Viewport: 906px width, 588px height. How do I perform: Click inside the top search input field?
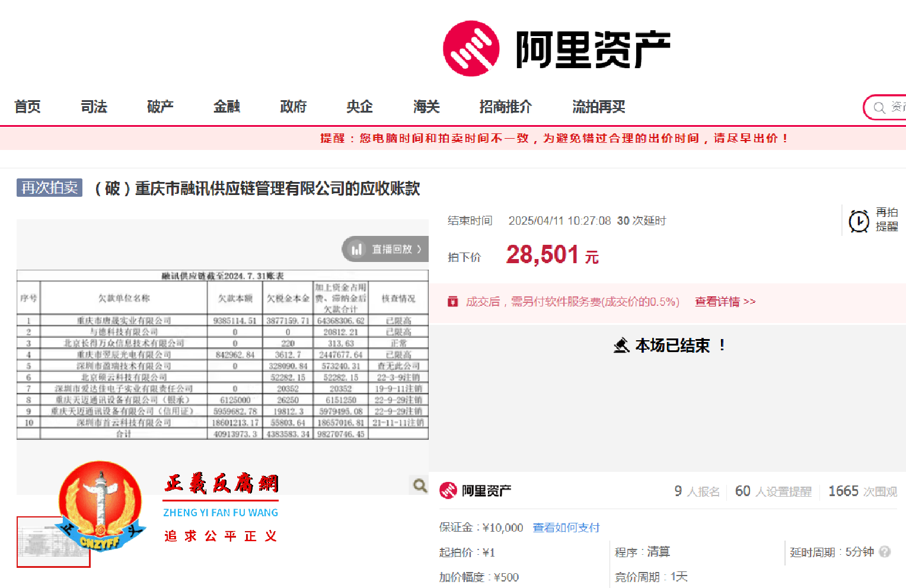pyautogui.click(x=897, y=107)
